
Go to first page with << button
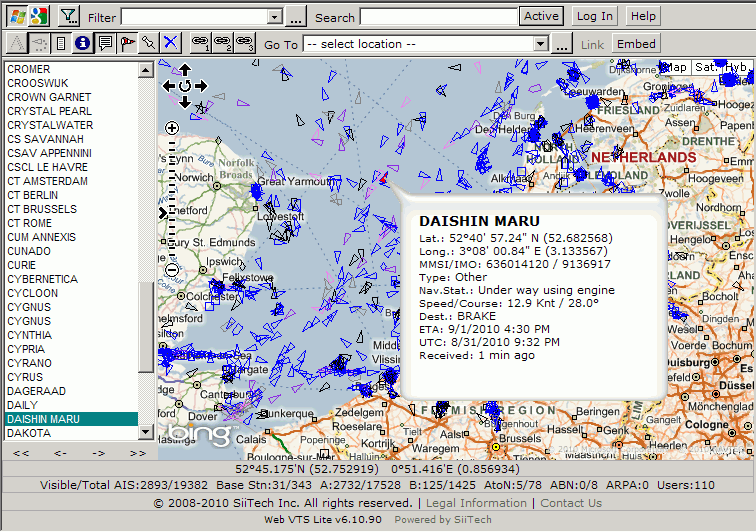(x=21, y=453)
